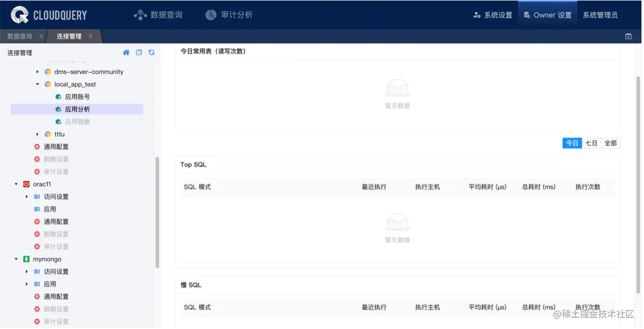Click list icon of 应用 under orac11
The height and width of the screenshot is (329, 644).
tap(37, 209)
